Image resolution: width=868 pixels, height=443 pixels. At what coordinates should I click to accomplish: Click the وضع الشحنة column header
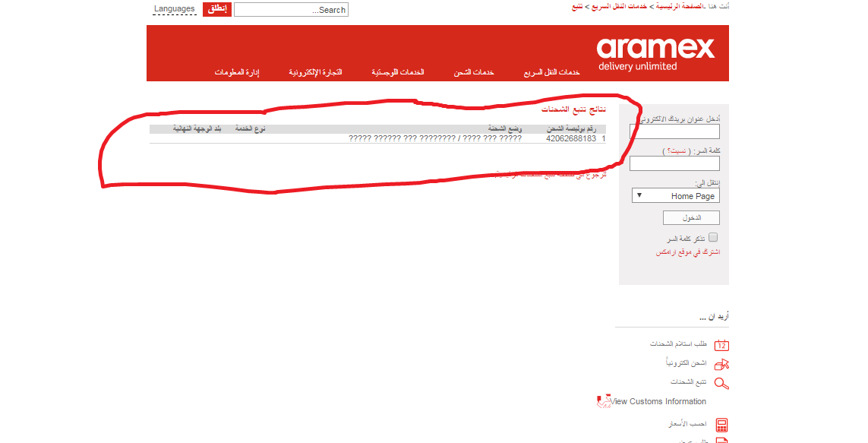[505, 129]
